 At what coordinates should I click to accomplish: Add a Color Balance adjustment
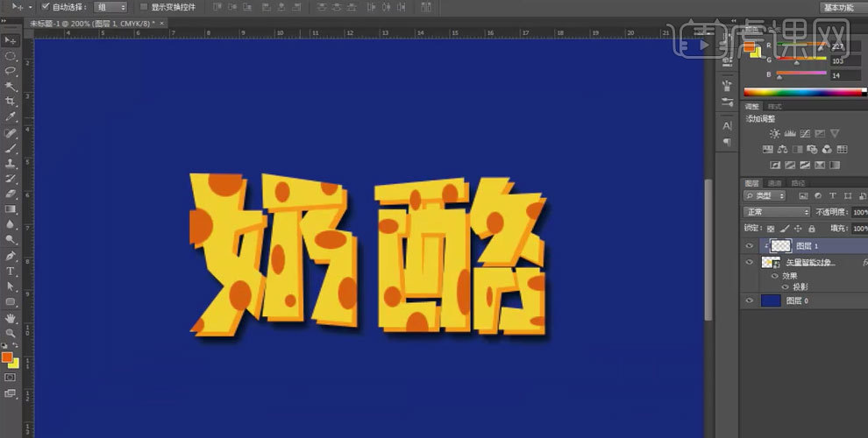pyautogui.click(x=783, y=149)
